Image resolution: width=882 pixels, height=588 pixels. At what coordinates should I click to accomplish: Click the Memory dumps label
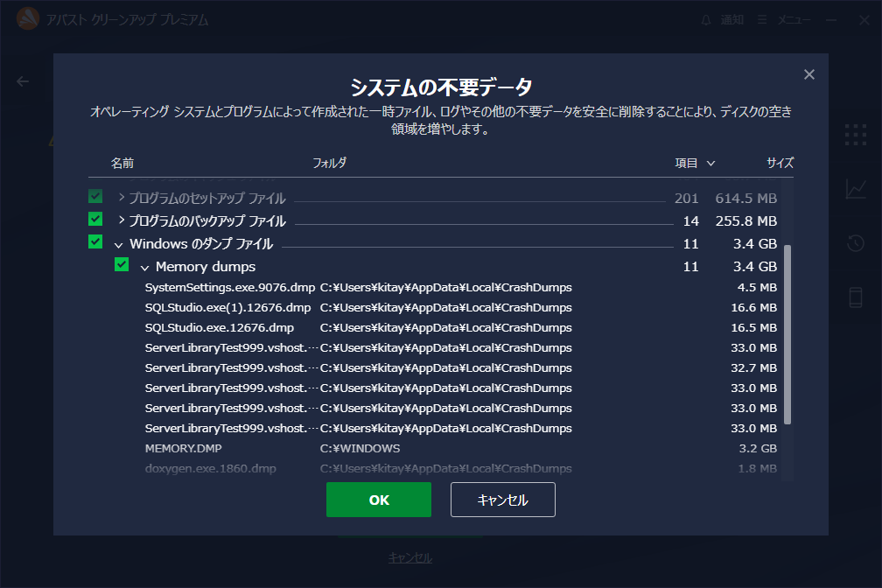pos(206,267)
